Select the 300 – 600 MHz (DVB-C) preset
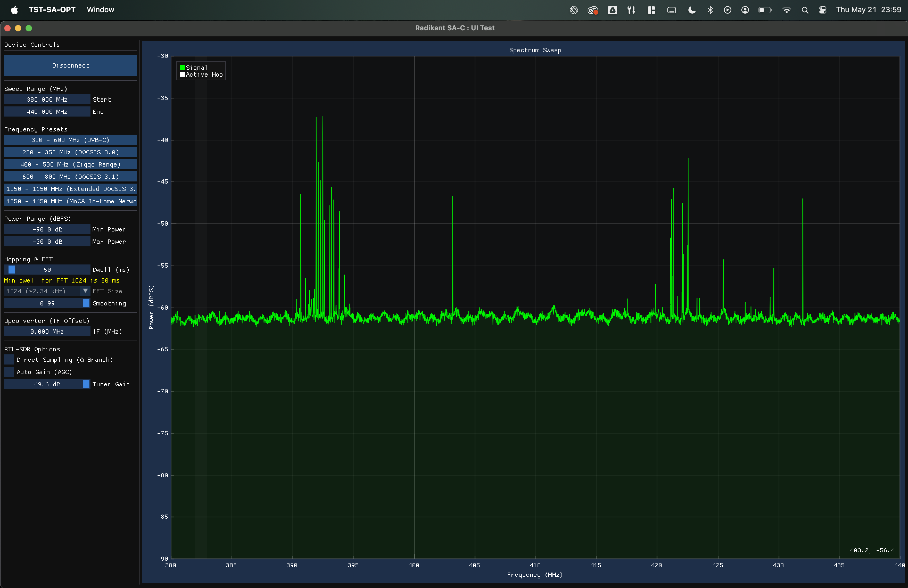Screen dimensions: 908x588 71,140
